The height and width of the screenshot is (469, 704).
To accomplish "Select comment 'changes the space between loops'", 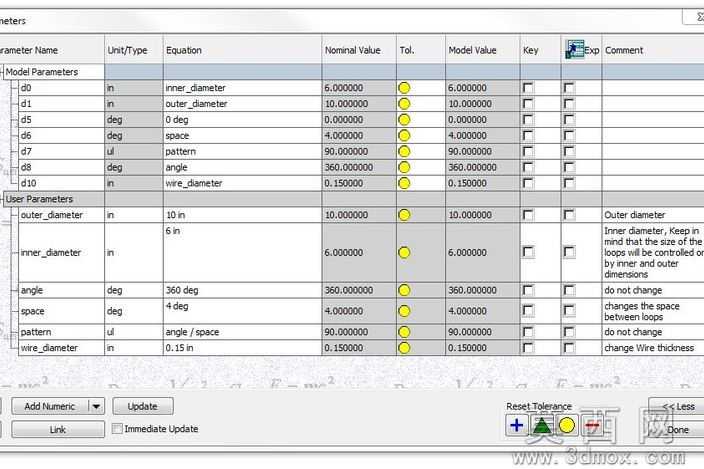I will pyautogui.click(x=653, y=311).
